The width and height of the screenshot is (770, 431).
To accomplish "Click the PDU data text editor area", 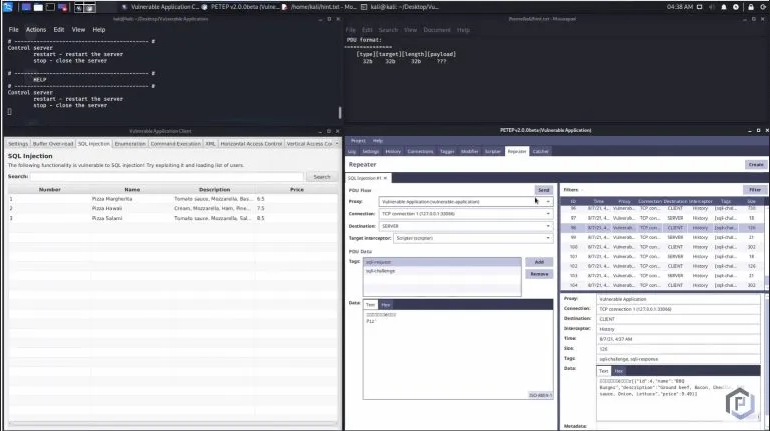I will [x=458, y=354].
